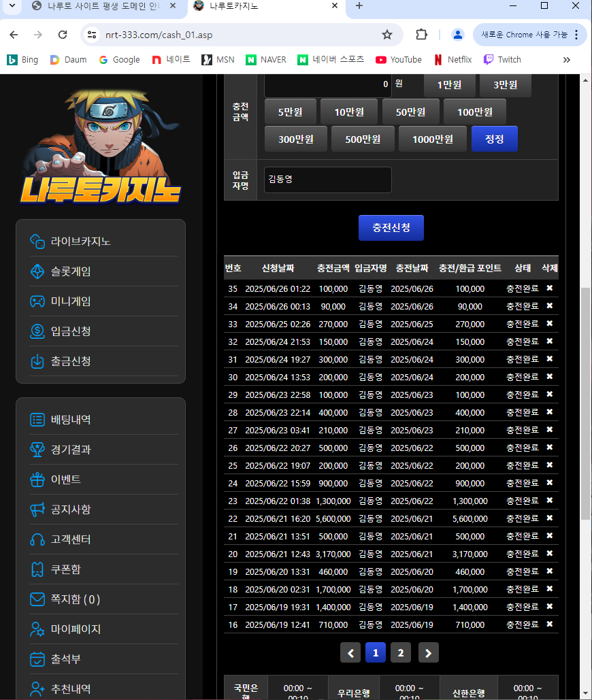Image resolution: width=592 pixels, height=700 pixels.
Task: Select the 미니게임 gamepad icon
Action: [x=37, y=301]
